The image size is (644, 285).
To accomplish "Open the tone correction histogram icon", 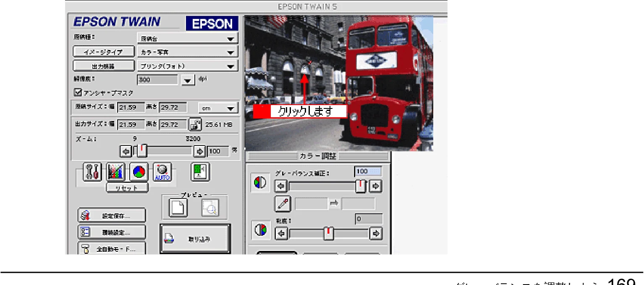I will coord(115,172).
